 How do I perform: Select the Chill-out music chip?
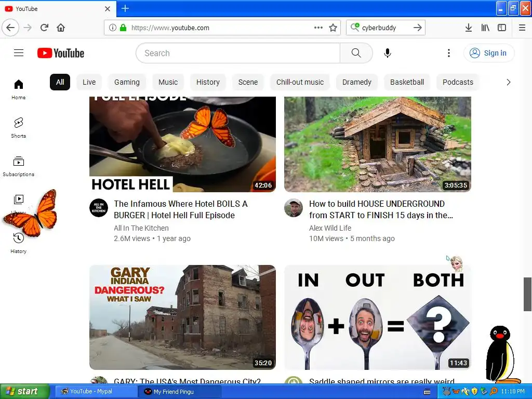pos(300,82)
